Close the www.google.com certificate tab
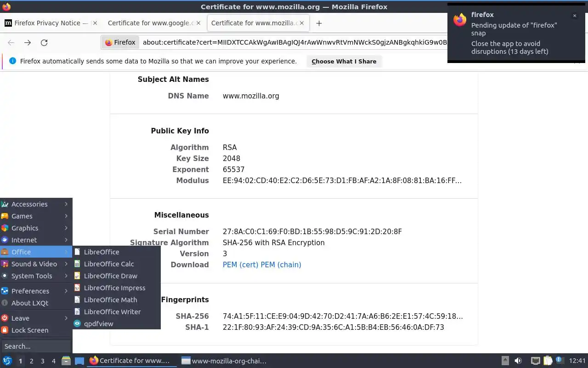Image resolution: width=588 pixels, height=368 pixels. coord(198,23)
